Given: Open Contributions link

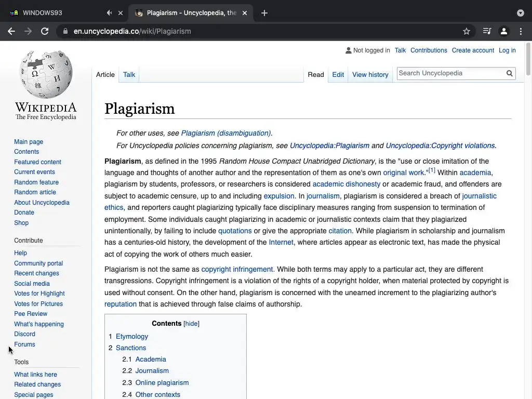Looking at the screenshot, I should point(429,50).
